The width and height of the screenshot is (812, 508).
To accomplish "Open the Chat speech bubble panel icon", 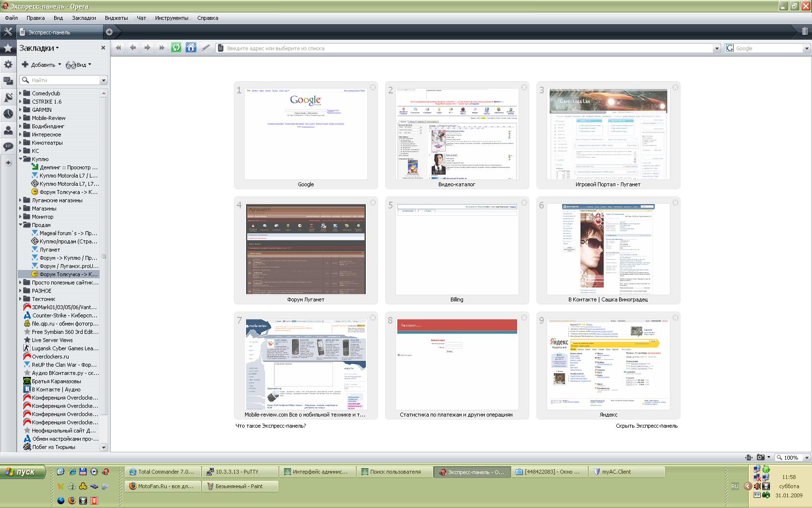I will pyautogui.click(x=8, y=146).
